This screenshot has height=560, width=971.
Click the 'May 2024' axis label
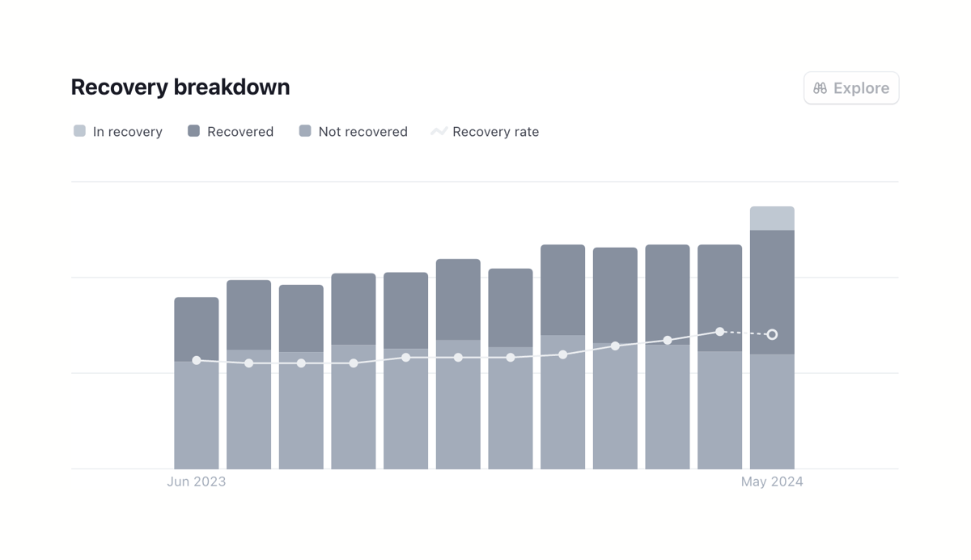(x=772, y=481)
